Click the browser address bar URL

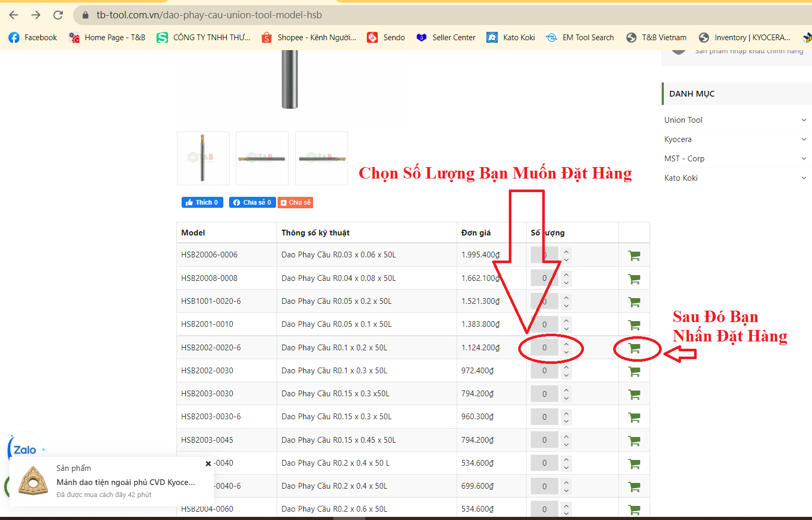coord(209,15)
